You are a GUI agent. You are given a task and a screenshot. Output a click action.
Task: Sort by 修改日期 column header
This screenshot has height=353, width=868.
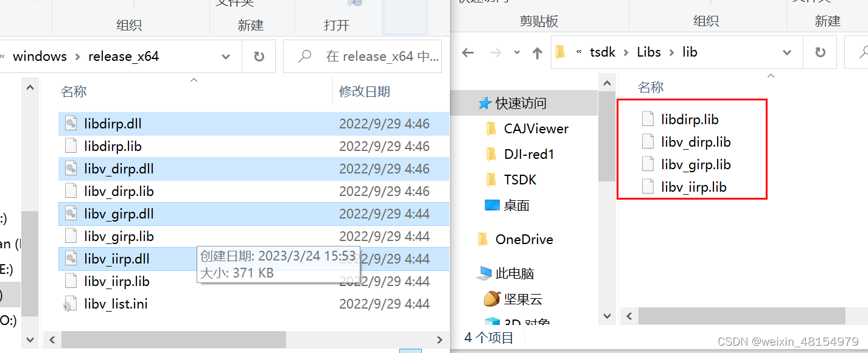point(365,92)
